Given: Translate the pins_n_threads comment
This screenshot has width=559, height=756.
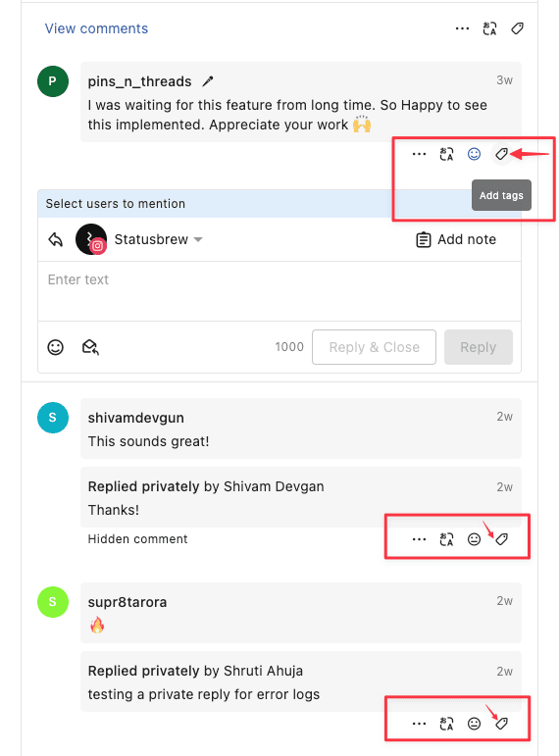Looking at the screenshot, I should coord(446,154).
